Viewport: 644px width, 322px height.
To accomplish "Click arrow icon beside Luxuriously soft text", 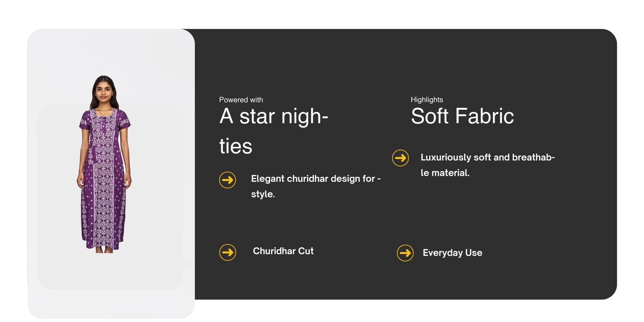I will 400,158.
